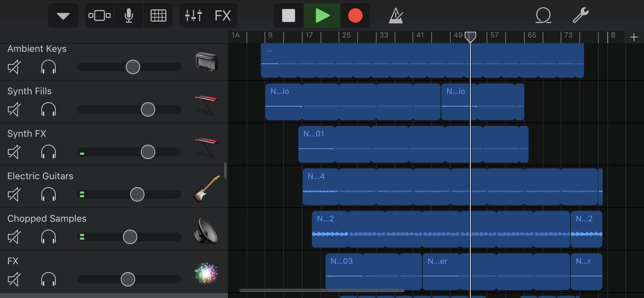644x298 pixels.
Task: Mute the FX track
Action: click(14, 279)
